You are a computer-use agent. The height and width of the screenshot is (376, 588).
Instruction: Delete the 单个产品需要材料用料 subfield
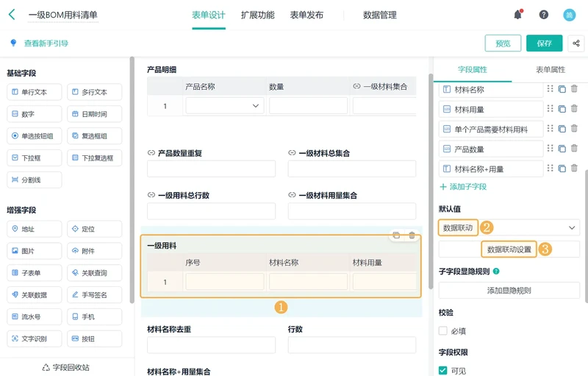click(x=574, y=128)
